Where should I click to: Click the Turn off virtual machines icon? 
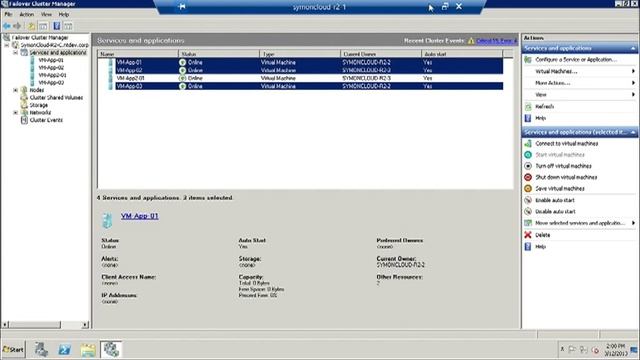click(528, 166)
